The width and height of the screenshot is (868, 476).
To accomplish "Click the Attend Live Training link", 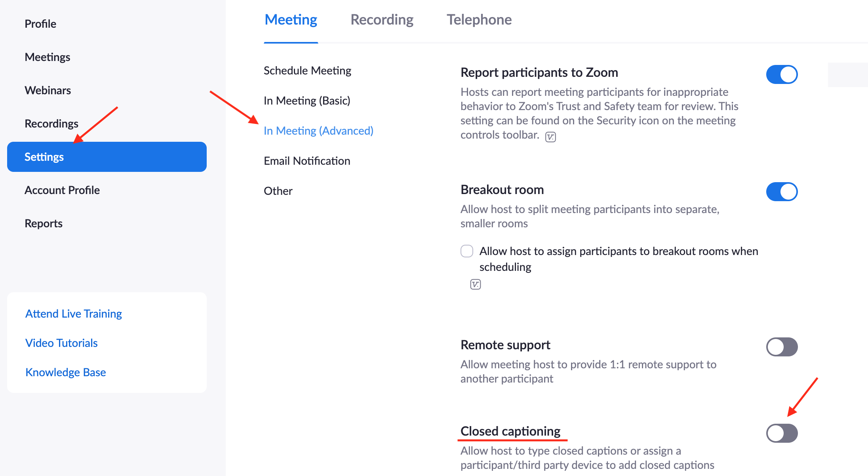I will pyautogui.click(x=73, y=314).
